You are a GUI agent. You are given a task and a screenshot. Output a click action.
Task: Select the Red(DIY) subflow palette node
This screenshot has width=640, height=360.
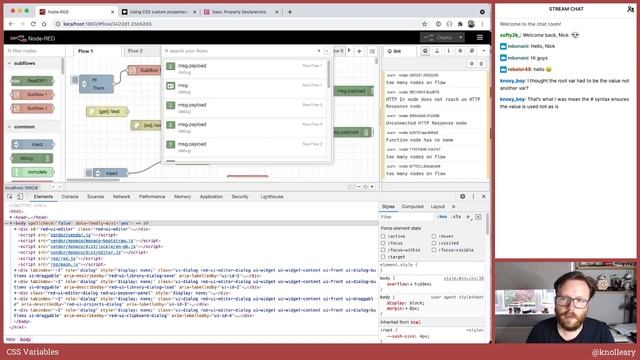click(x=33, y=81)
